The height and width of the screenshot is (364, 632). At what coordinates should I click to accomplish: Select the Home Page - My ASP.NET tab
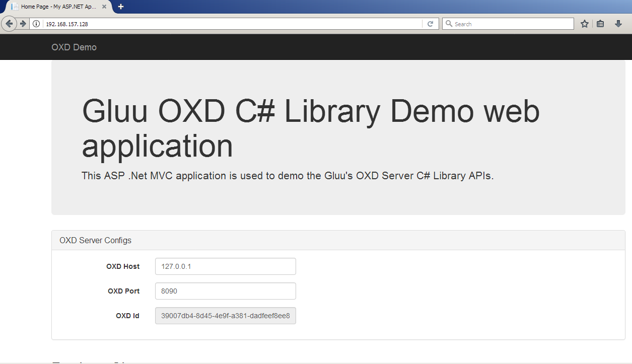(58, 7)
